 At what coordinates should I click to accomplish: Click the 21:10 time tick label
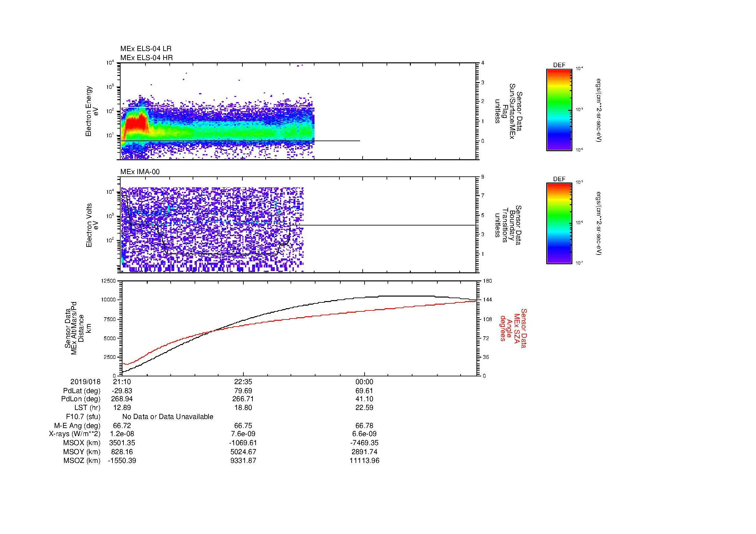(122, 382)
